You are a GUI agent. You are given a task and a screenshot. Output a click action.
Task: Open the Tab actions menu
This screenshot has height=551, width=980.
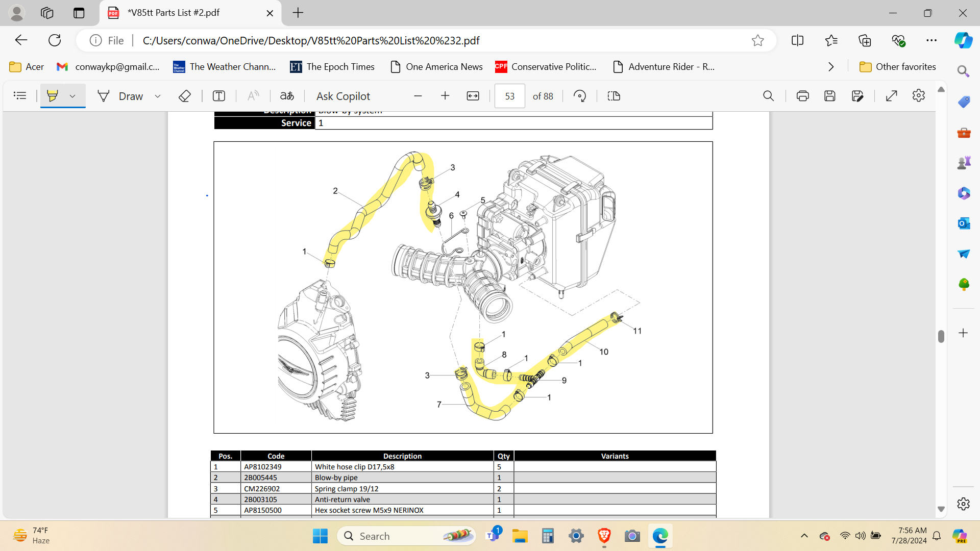[x=79, y=13]
